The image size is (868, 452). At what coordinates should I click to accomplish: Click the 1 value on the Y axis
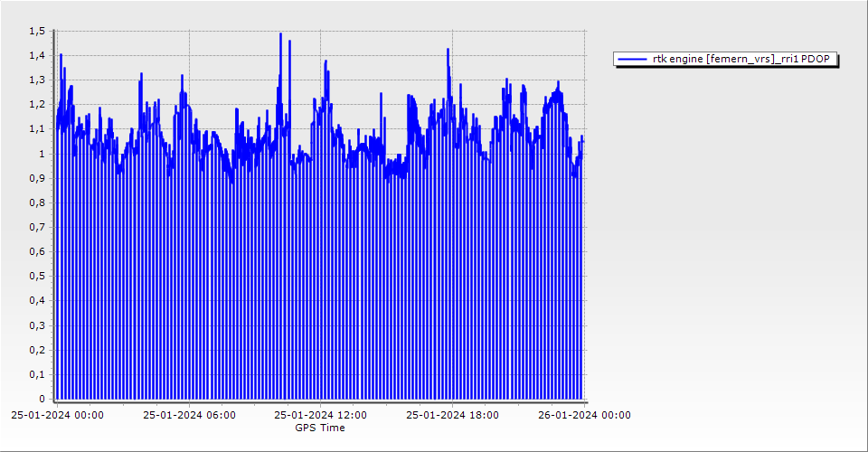41,154
